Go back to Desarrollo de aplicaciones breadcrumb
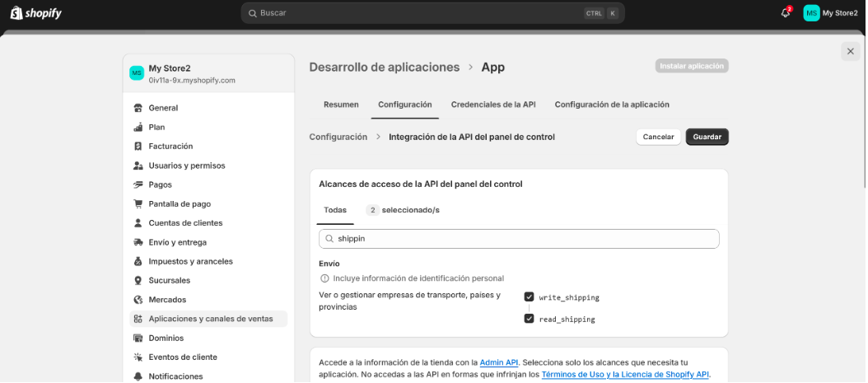Screen dimensions: 868x383 (x=385, y=67)
